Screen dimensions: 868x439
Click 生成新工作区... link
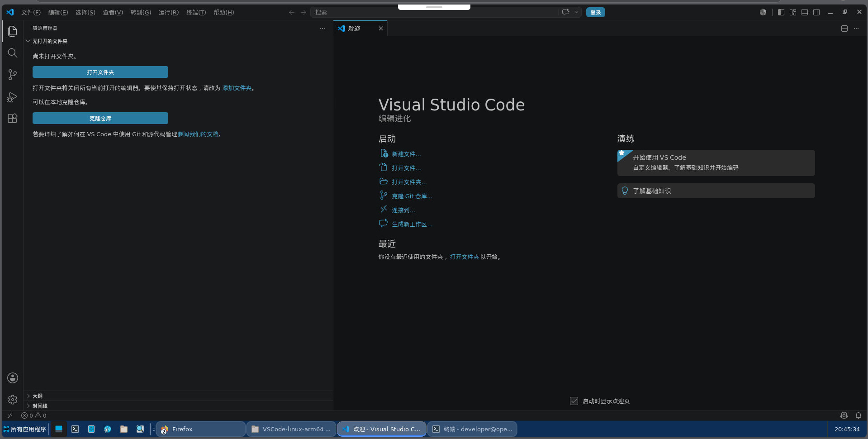click(x=412, y=224)
